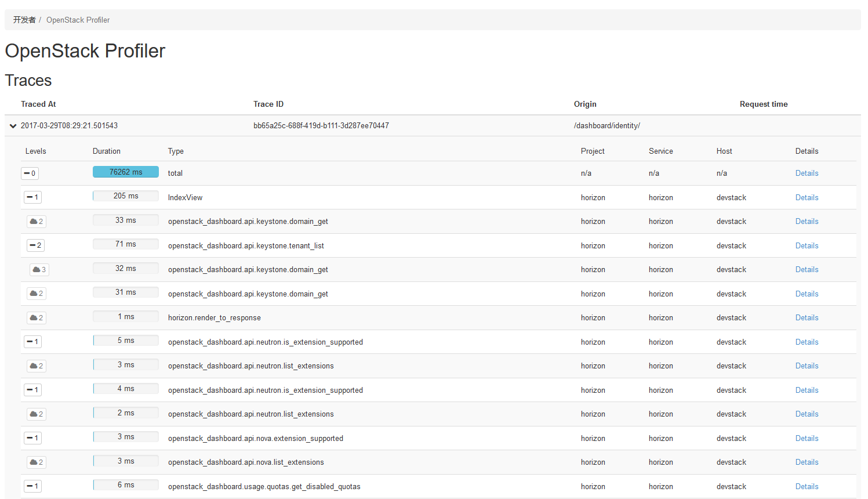Collapse the level 0 total row
This screenshot has width=868, height=499.
click(30, 173)
